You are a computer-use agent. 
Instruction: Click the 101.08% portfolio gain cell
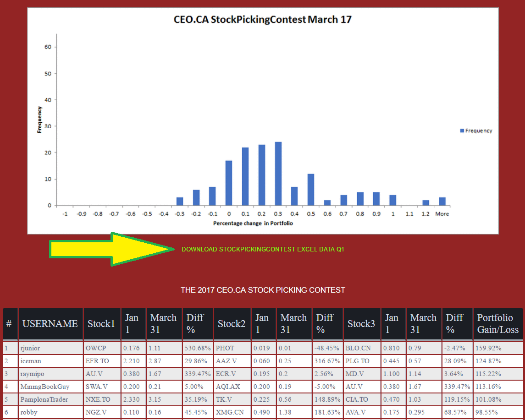pyautogui.click(x=498, y=399)
